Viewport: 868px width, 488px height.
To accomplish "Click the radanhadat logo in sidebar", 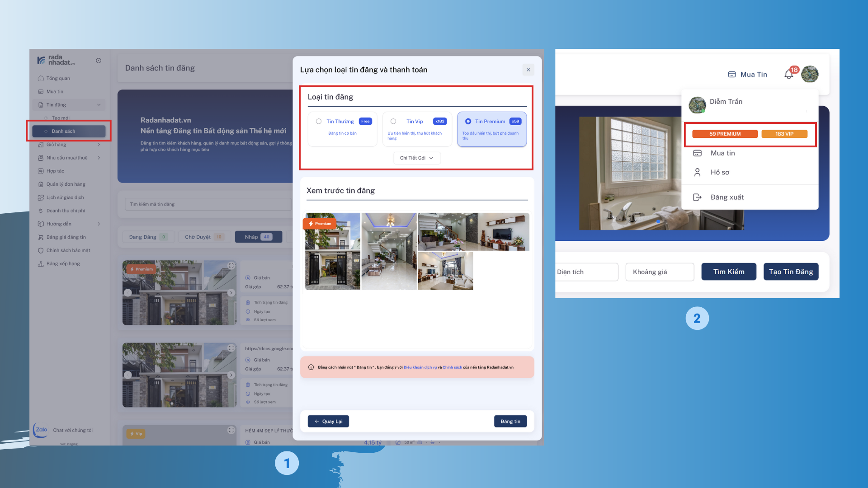I will tap(56, 60).
